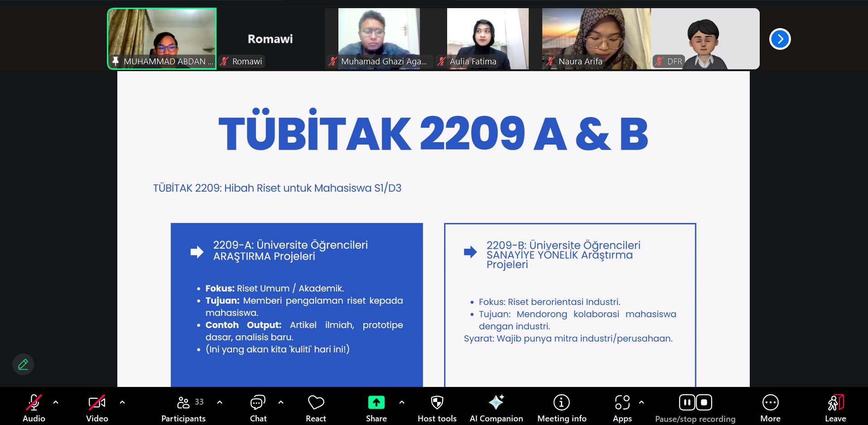The height and width of the screenshot is (425, 868).
Task: Show next participants with blue arrow
Action: [x=780, y=39]
